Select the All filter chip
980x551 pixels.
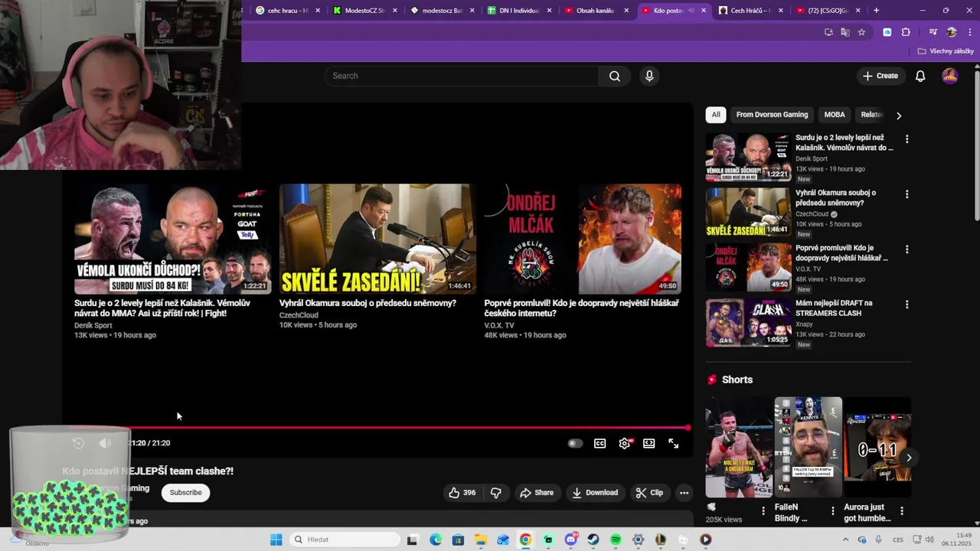(716, 115)
